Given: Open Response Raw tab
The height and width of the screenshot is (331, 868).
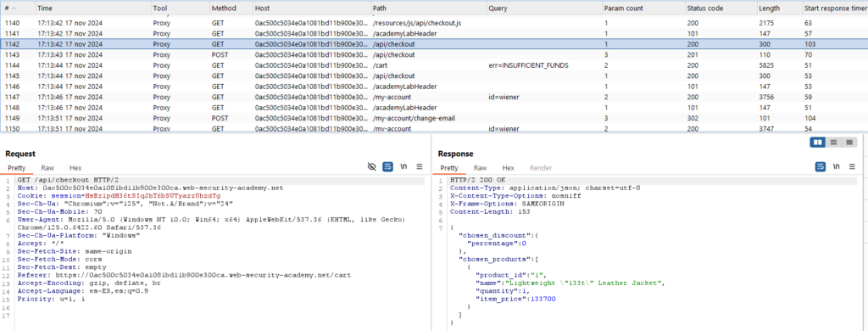Looking at the screenshot, I should [x=480, y=168].
